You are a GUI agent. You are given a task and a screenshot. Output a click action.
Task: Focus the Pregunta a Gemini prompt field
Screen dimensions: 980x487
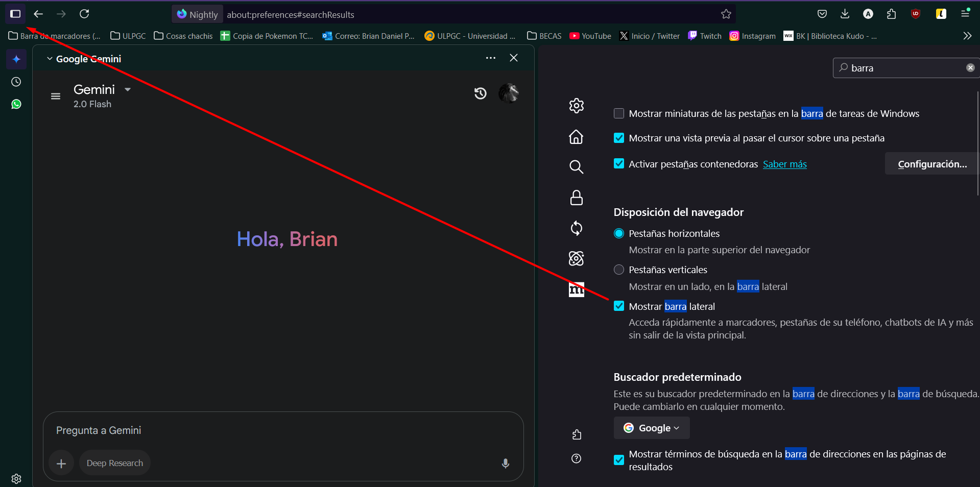(283, 430)
